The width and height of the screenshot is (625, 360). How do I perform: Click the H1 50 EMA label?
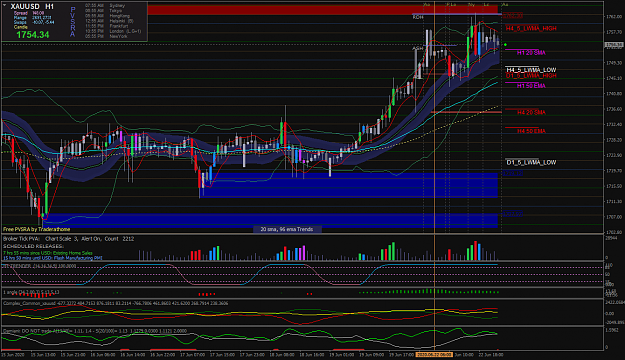tap(531, 86)
